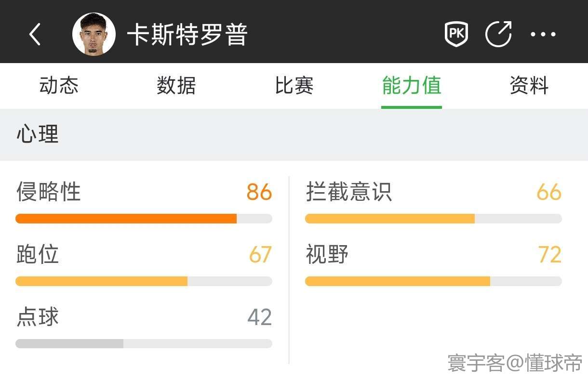The image size is (588, 379).
Task: Tap the 视野 score of 72
Action: pos(550,255)
